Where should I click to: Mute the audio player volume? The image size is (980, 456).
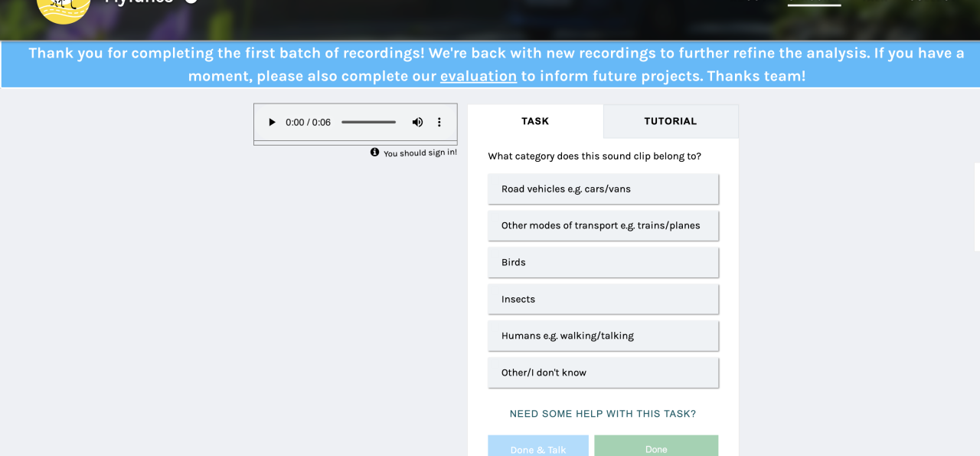(x=417, y=122)
